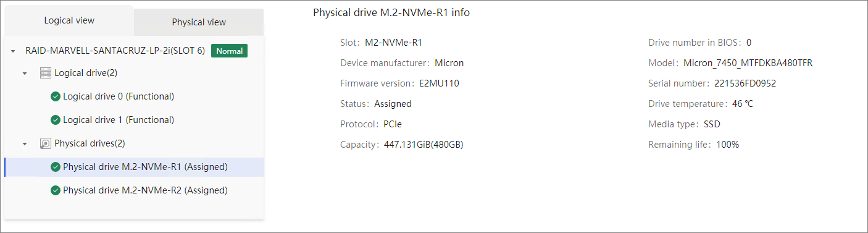Click the Logical drive group stack icon
The height and width of the screenshot is (233, 868).
pyautogui.click(x=45, y=73)
